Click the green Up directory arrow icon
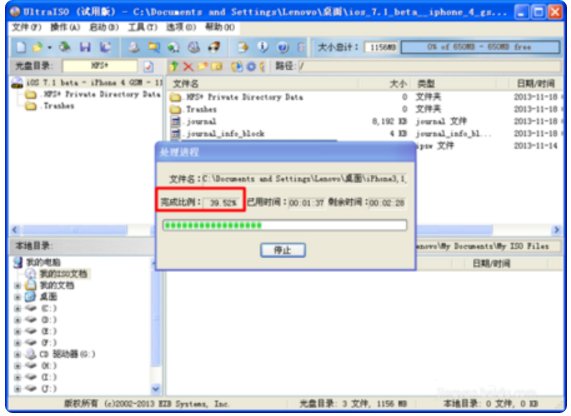This screenshot has height=416, width=571. (x=174, y=66)
